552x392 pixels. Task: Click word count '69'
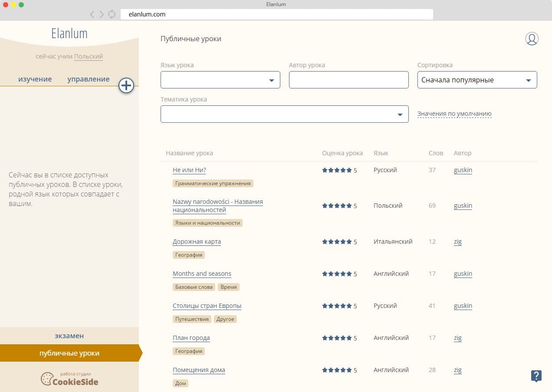coord(432,206)
